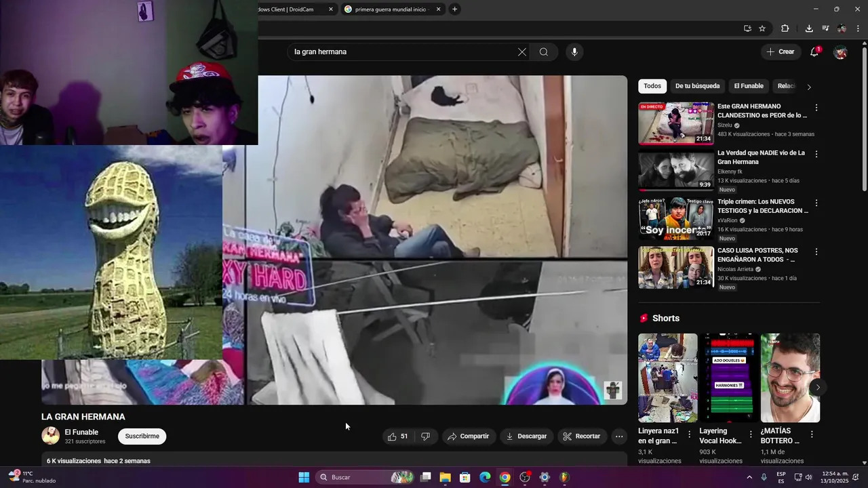Show next Shorts with arrow button
868x488 pixels.
click(818, 388)
